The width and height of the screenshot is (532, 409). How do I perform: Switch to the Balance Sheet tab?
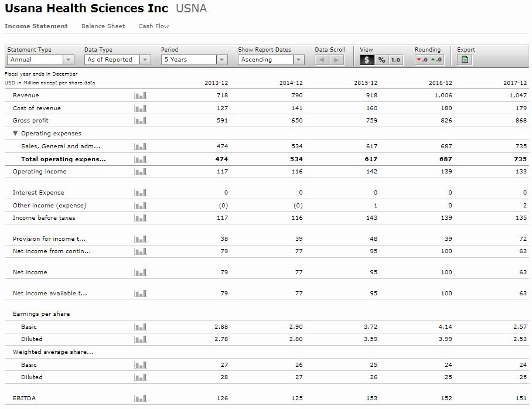click(103, 26)
